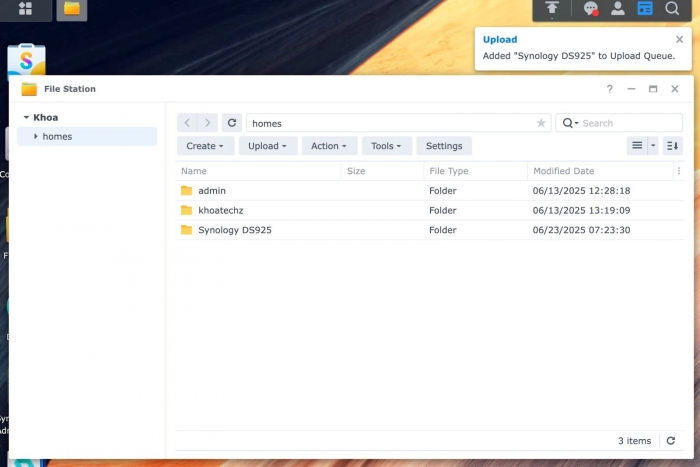700x467 pixels.
Task: Select the admin folder icon
Action: pyautogui.click(x=187, y=191)
